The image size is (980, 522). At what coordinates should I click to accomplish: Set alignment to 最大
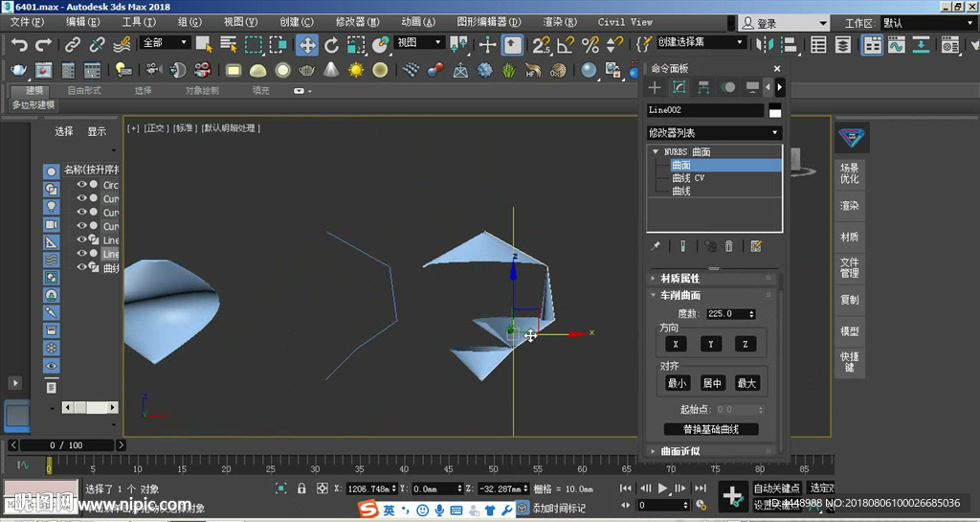tap(746, 383)
